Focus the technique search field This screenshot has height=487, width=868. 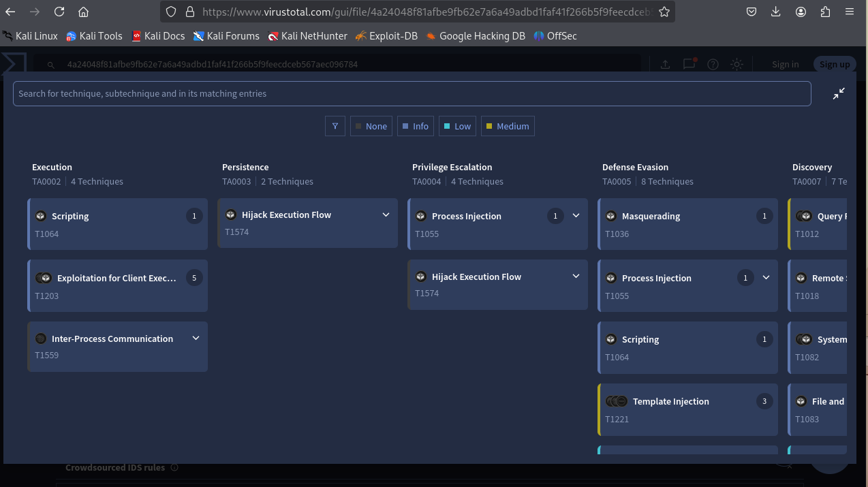412,93
